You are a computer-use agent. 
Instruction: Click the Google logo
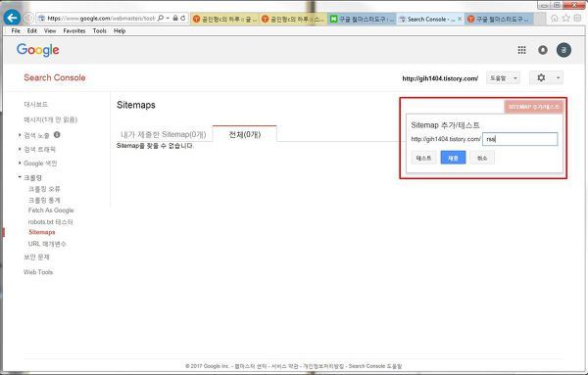tap(37, 50)
